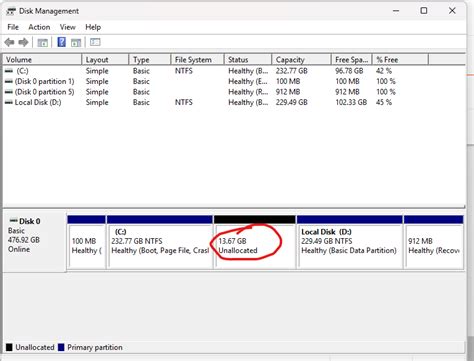Close the Disk Management window

pos(452,11)
